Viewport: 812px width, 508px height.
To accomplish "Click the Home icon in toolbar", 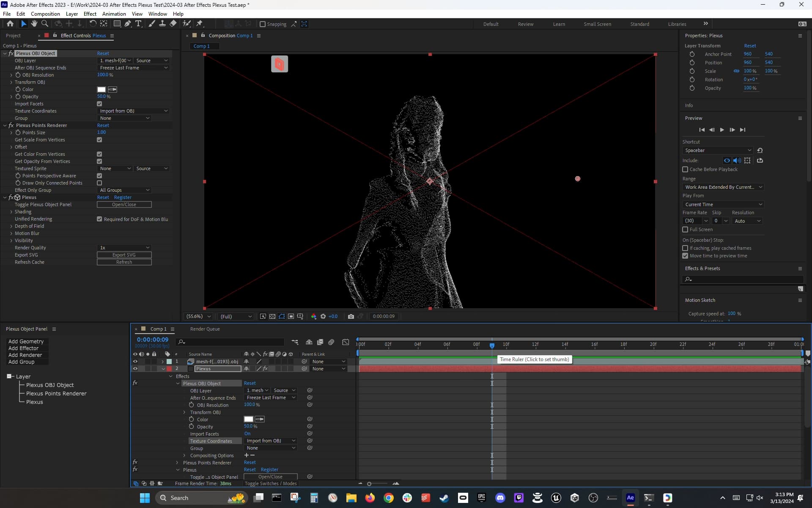I will pyautogui.click(x=10, y=24).
